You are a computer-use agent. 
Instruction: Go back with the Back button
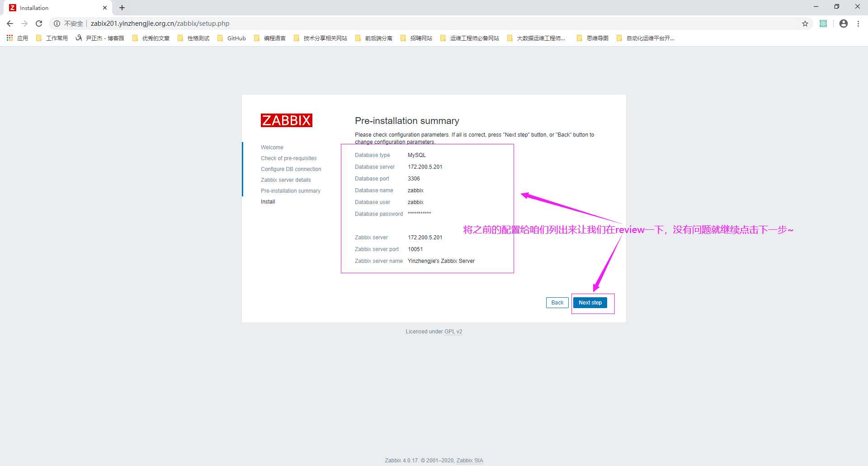(x=557, y=303)
